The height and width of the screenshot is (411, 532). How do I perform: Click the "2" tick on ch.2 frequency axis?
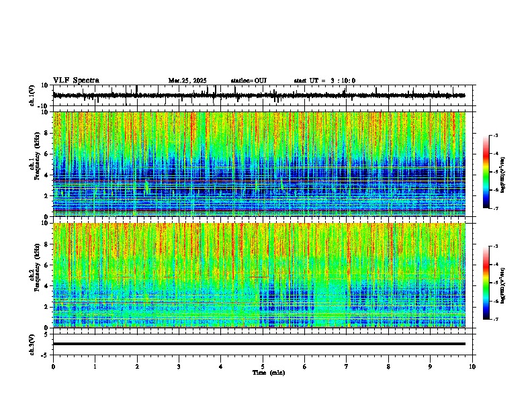(46, 307)
